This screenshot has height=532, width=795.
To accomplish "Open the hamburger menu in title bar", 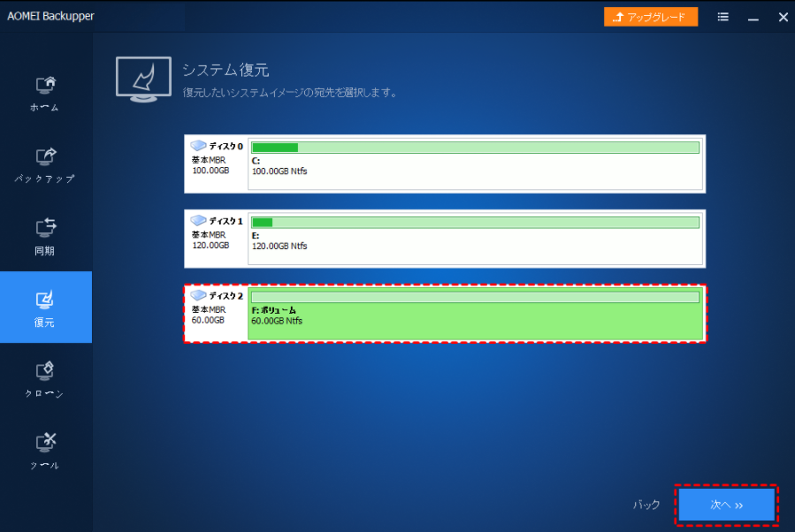I will pos(723,17).
